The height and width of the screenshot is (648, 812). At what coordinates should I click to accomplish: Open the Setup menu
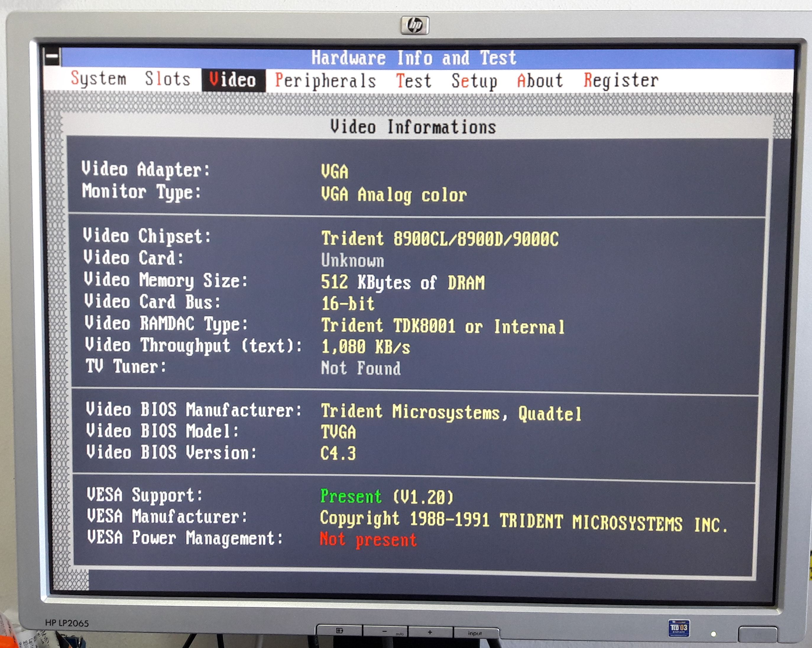[474, 81]
